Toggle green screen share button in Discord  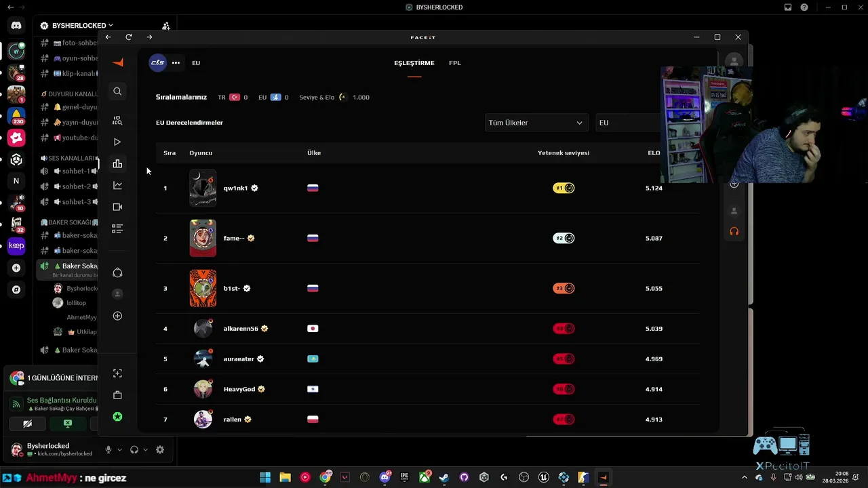(x=68, y=424)
